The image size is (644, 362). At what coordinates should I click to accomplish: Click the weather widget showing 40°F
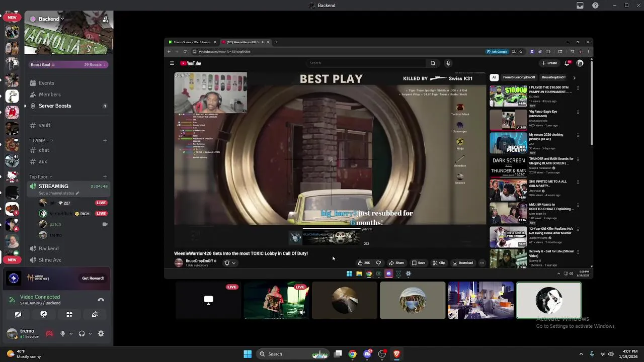click(23, 354)
